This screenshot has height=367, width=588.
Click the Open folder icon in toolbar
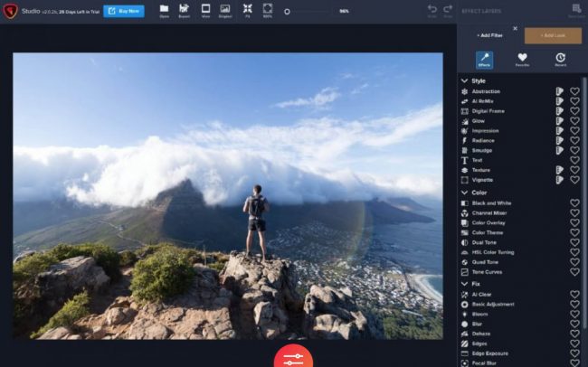[x=164, y=9]
